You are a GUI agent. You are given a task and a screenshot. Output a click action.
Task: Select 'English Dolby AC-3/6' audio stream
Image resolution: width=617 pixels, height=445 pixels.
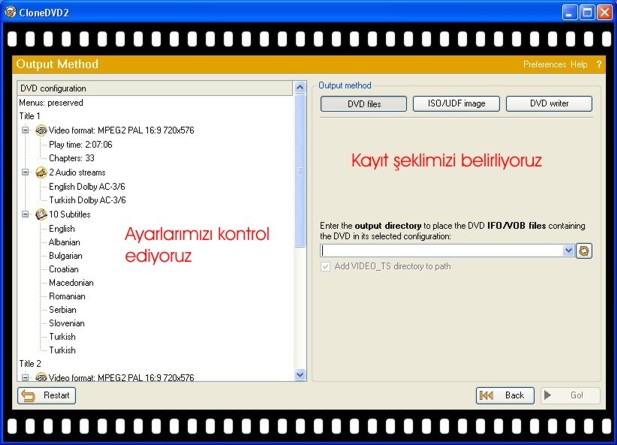[x=87, y=186]
